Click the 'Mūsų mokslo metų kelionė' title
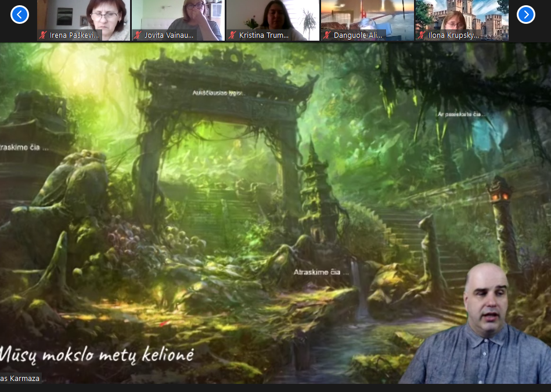Viewport: 551px width, 392px height. tap(97, 354)
